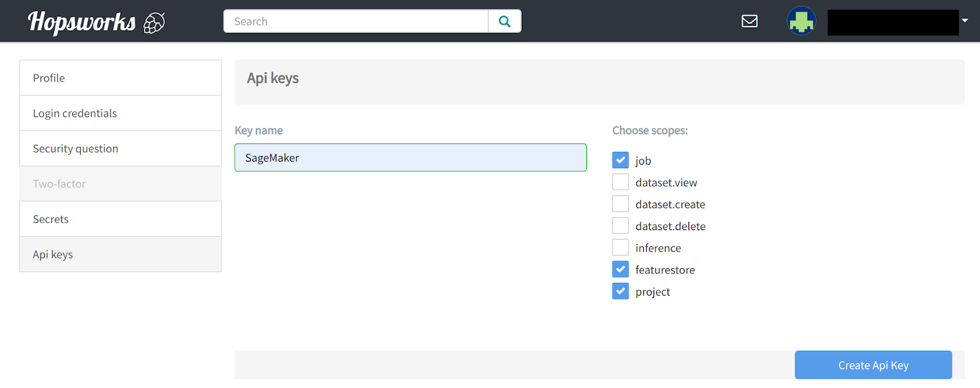Focus the top Search text box
This screenshot has width=980, height=388.
[356, 21]
